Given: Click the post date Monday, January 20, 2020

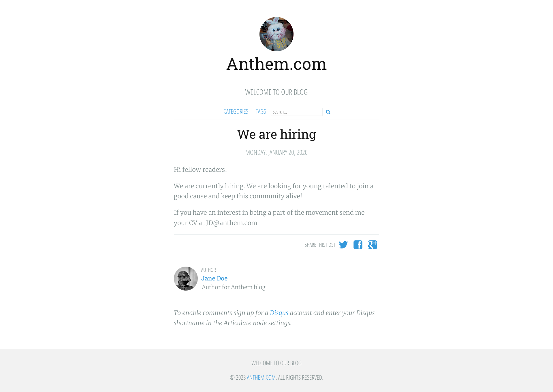Looking at the screenshot, I should [x=276, y=152].
